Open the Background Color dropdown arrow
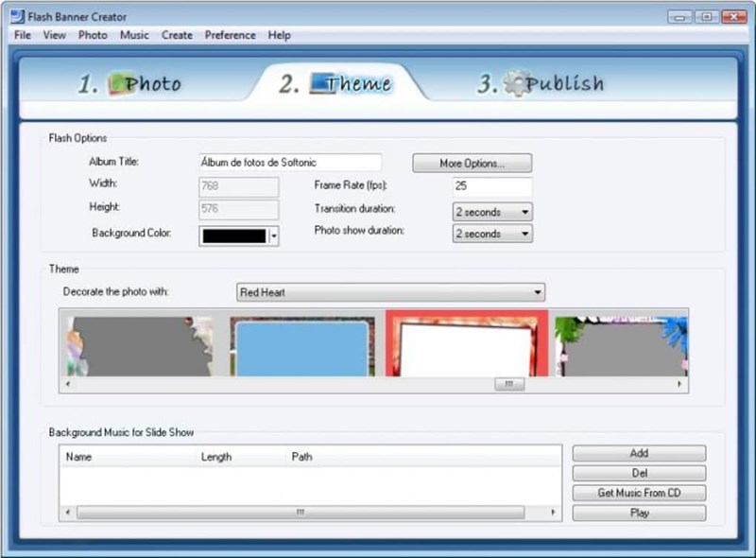The width and height of the screenshot is (756, 558). point(274,236)
